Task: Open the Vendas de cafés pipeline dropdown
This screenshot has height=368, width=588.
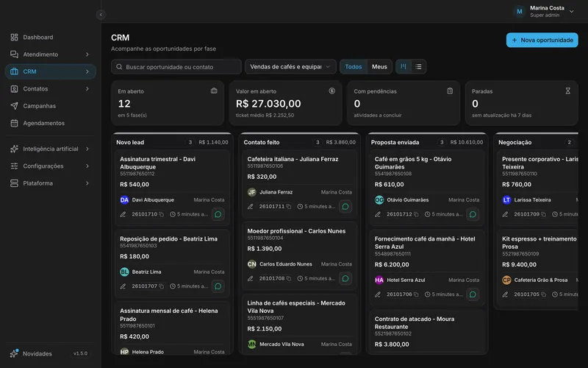Action: click(290, 67)
